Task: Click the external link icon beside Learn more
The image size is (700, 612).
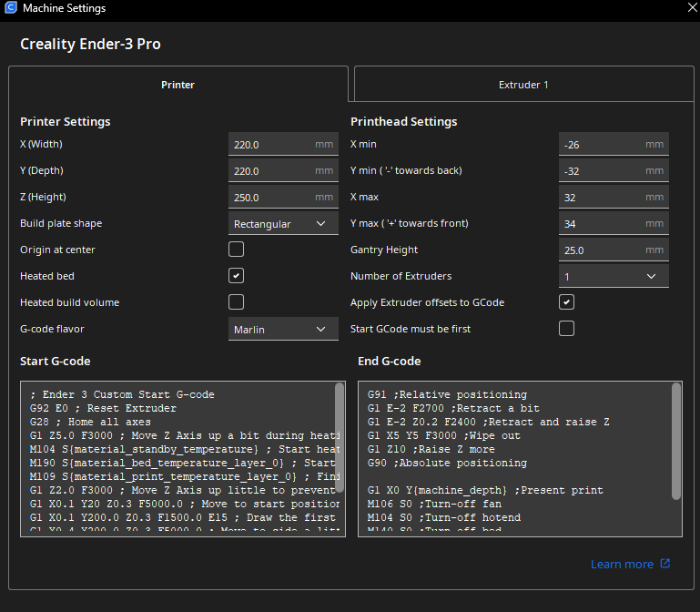Action: (664, 564)
